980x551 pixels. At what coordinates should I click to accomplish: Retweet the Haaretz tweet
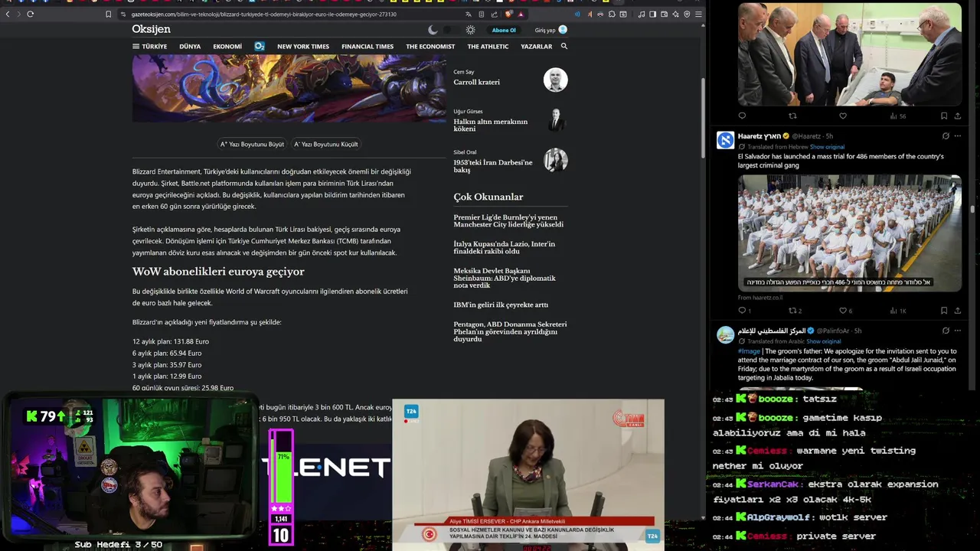(x=793, y=311)
